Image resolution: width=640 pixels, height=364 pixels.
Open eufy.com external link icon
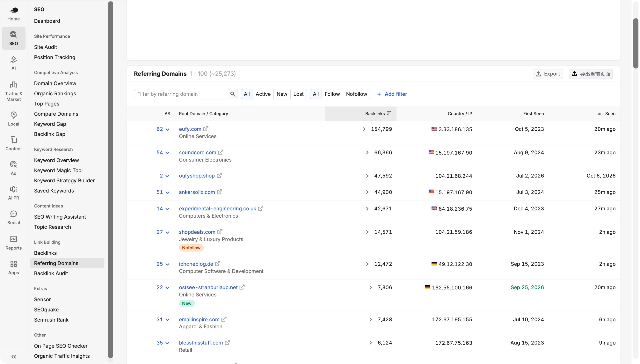click(206, 129)
